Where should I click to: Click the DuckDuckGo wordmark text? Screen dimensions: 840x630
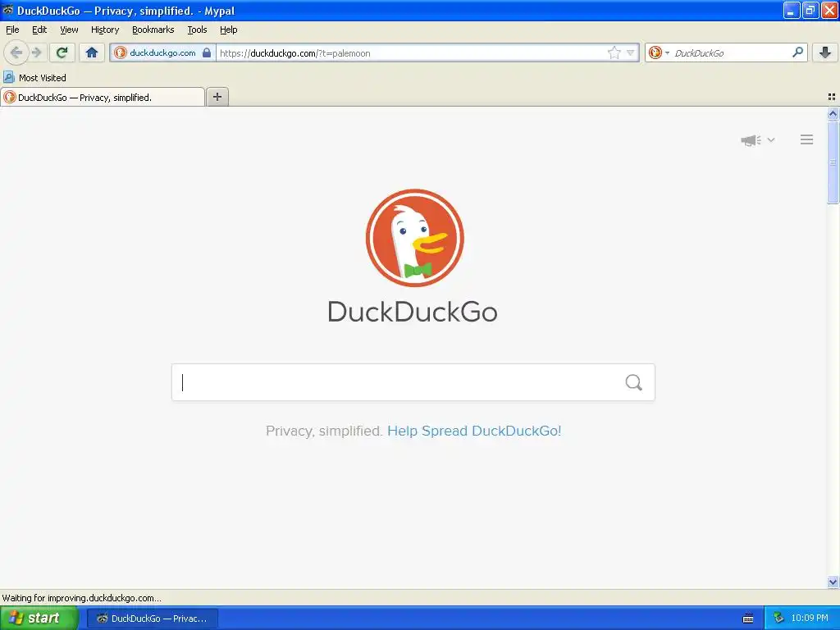point(413,312)
